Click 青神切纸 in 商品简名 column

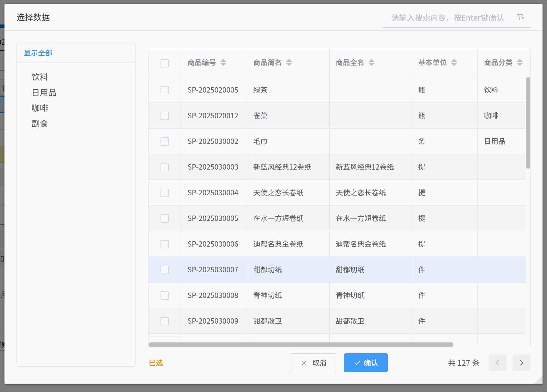[268, 295]
